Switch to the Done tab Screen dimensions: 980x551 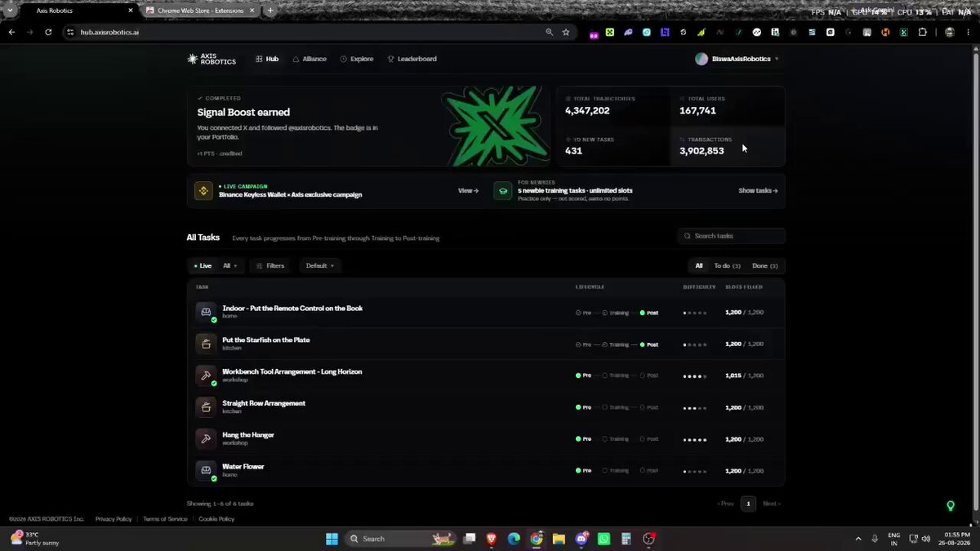click(765, 265)
